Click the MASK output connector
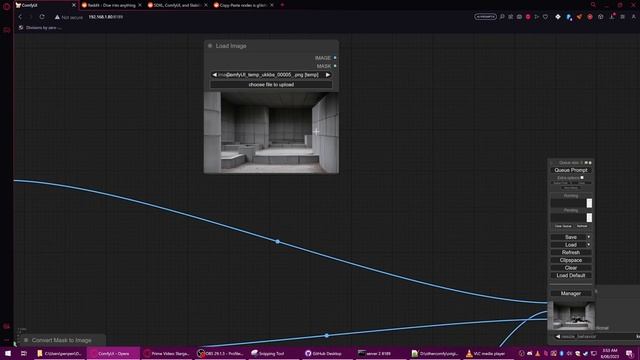640x360 pixels. 335,66
